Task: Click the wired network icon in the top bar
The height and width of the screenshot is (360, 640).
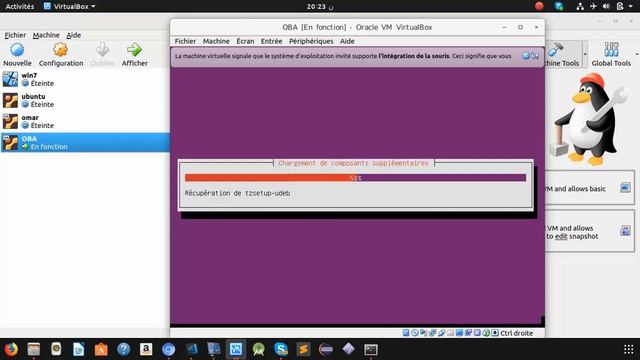Action: pos(580,6)
